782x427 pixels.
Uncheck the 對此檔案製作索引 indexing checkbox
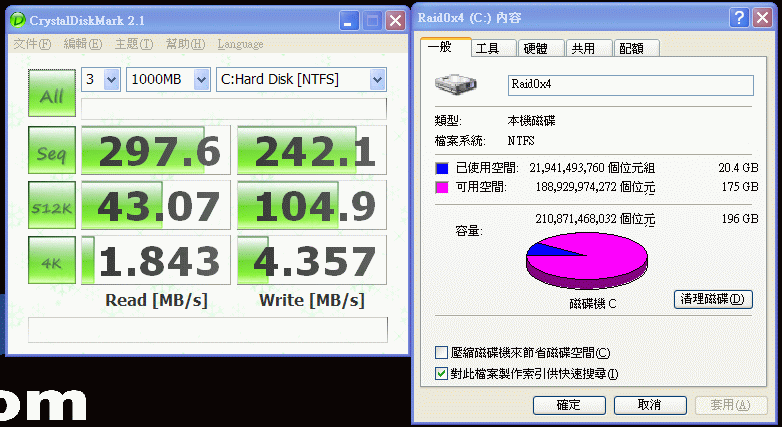pyautogui.click(x=441, y=373)
